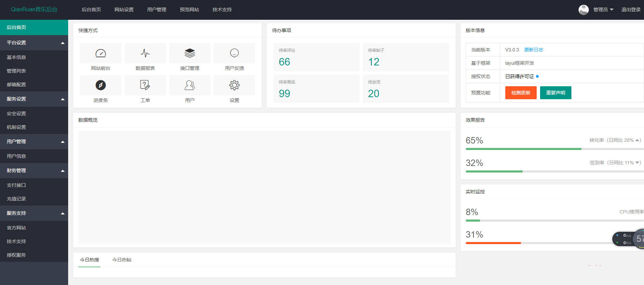Click the 重要声明 button
Screen dimensions: 644x285
555,93
